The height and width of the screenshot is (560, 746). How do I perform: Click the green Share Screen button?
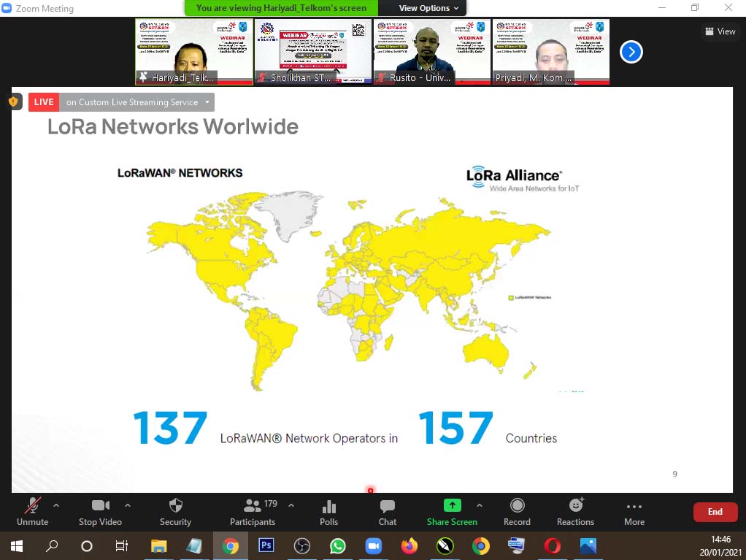(452, 512)
